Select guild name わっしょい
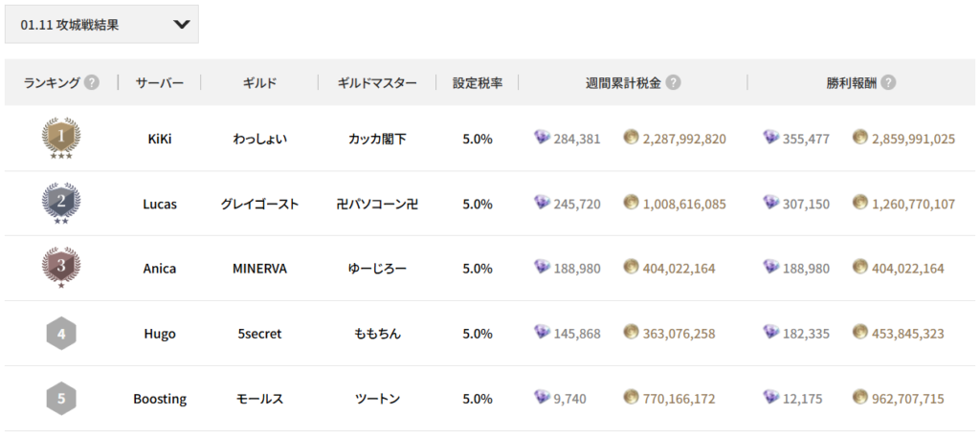Screen dimensions: 980x436 pyautogui.click(x=259, y=139)
